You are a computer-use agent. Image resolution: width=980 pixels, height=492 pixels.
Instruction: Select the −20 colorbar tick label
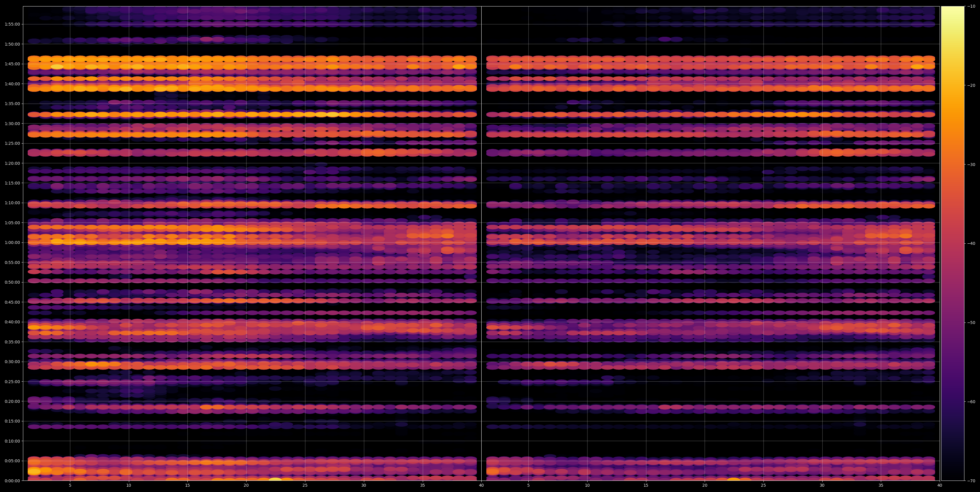pos(971,85)
